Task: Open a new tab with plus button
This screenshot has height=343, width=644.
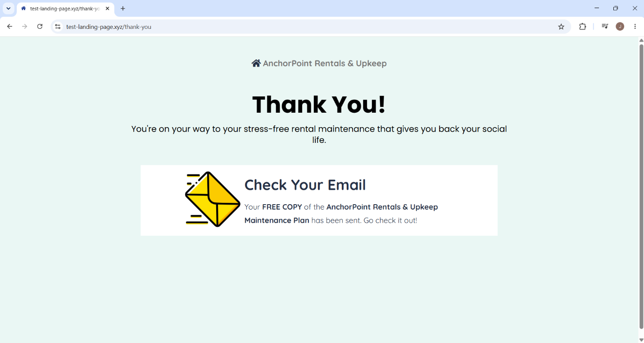Action: pos(123,9)
